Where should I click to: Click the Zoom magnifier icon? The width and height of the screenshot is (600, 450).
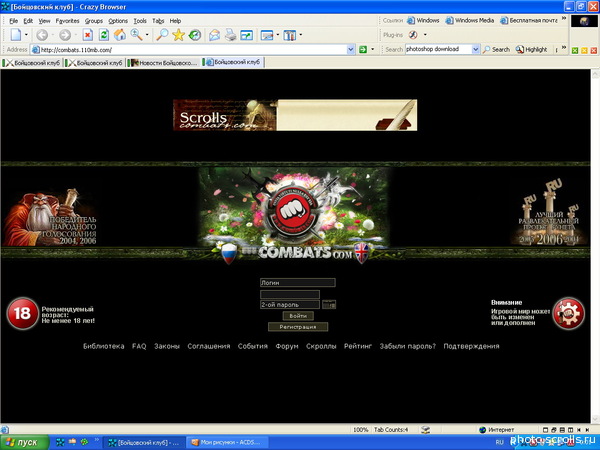[x=136, y=34]
